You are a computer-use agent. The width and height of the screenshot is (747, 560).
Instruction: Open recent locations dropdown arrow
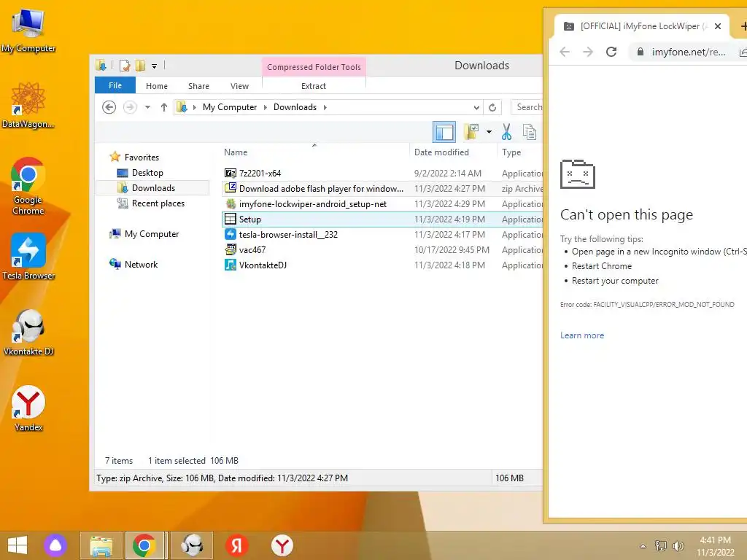(147, 107)
